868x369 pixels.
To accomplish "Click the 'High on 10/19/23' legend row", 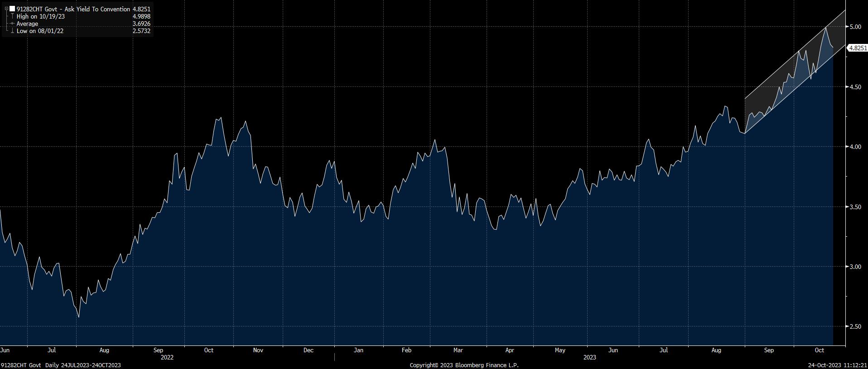I will coord(40,16).
